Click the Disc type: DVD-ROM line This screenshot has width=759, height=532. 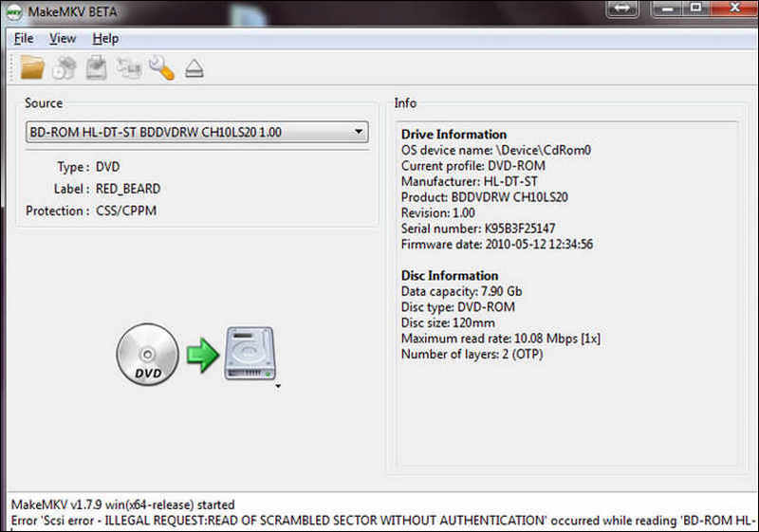pyautogui.click(x=458, y=307)
